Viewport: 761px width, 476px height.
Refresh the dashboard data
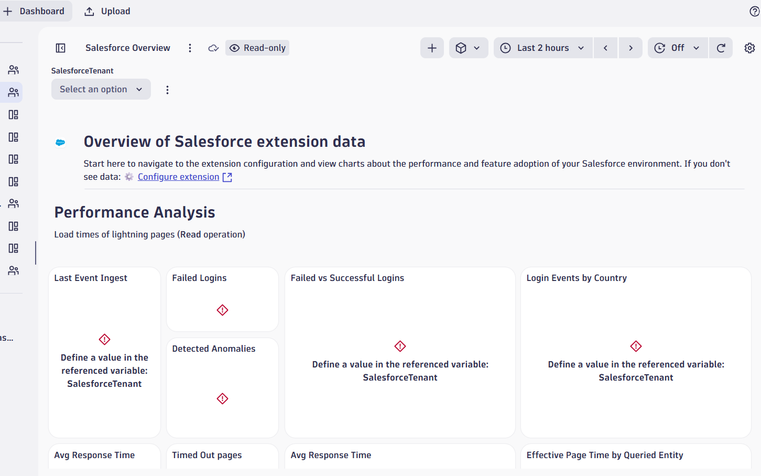coord(721,48)
